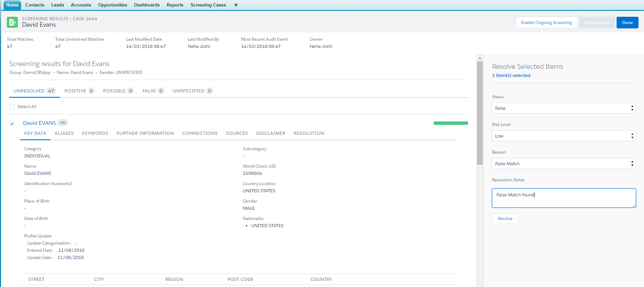Uncheck the David EVANS result checkbox

pyautogui.click(x=12, y=123)
